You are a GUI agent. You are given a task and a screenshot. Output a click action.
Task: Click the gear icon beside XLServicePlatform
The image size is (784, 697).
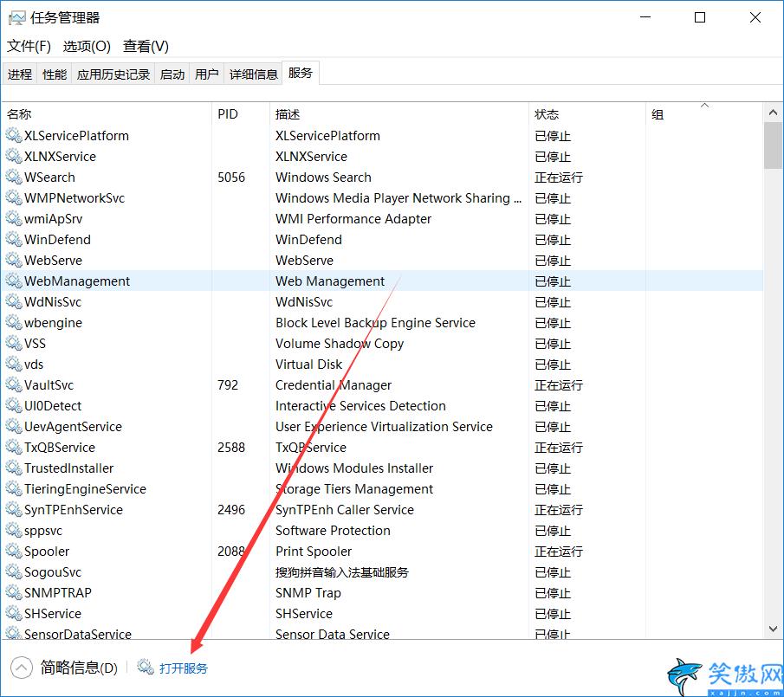pyautogui.click(x=14, y=135)
